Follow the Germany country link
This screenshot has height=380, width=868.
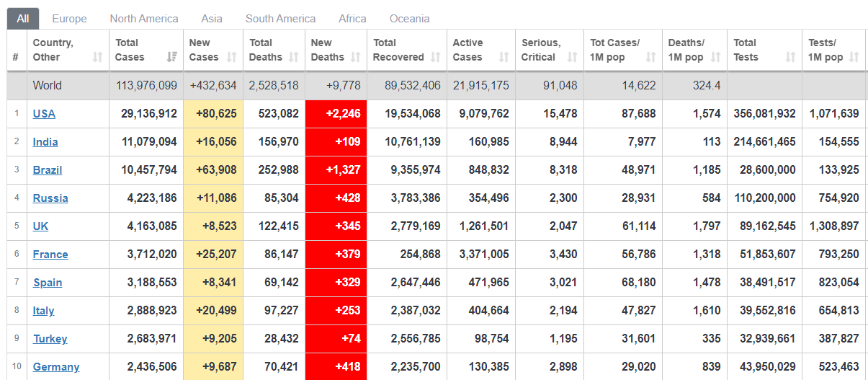tap(56, 367)
